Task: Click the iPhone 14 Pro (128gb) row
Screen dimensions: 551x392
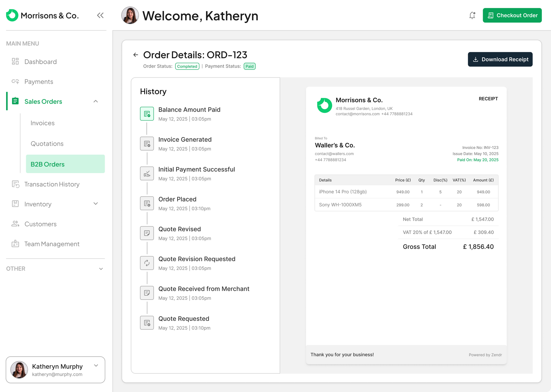Action: [x=406, y=192]
